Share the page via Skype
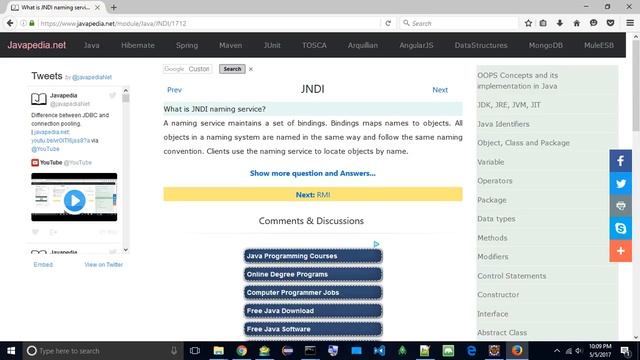This screenshot has width=640, height=360. [620, 228]
